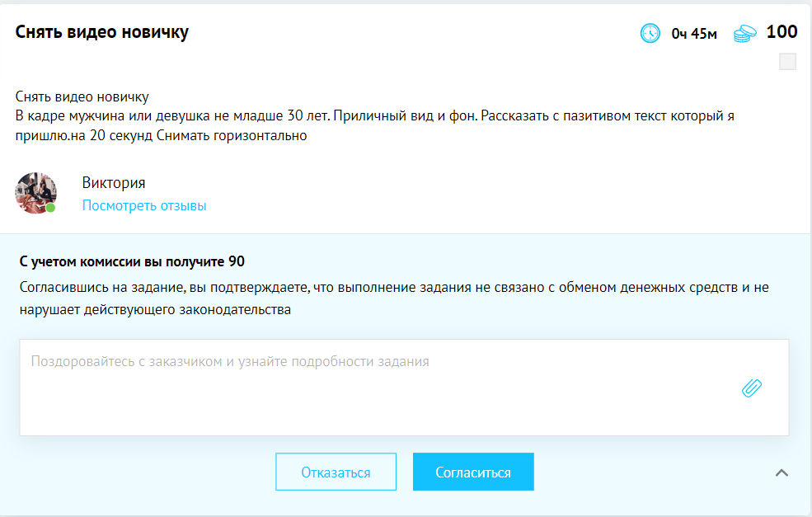Screen dimensions: 812x517
Task: Click the line ending Снимать горизонтально
Action: coord(161,136)
